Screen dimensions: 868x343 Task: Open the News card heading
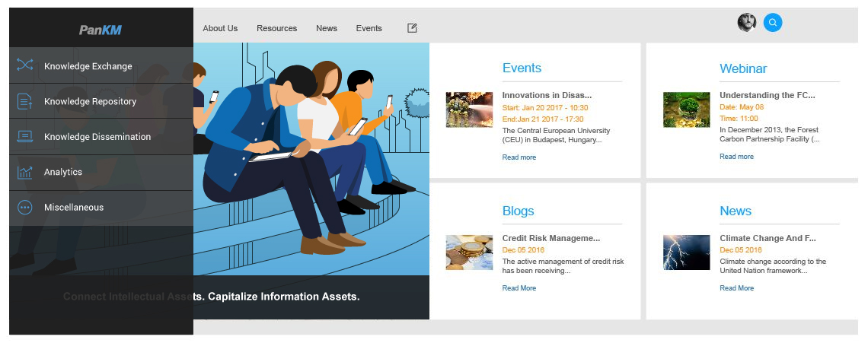[736, 211]
